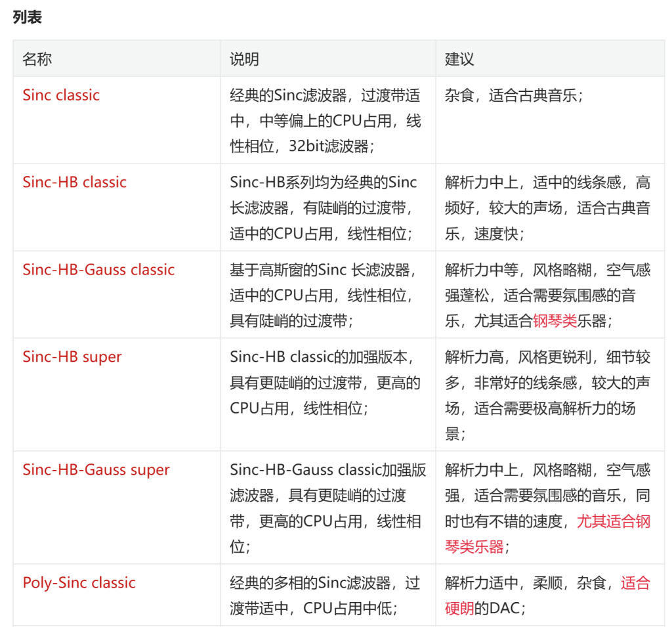Click the description starting 'Sinc-HB-Gauss classic加强版'
Image resolution: width=672 pixels, height=627 pixels.
[328, 508]
